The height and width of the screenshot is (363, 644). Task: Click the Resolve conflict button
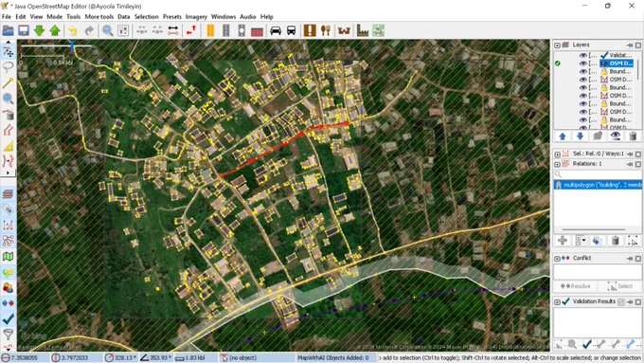[576, 286]
